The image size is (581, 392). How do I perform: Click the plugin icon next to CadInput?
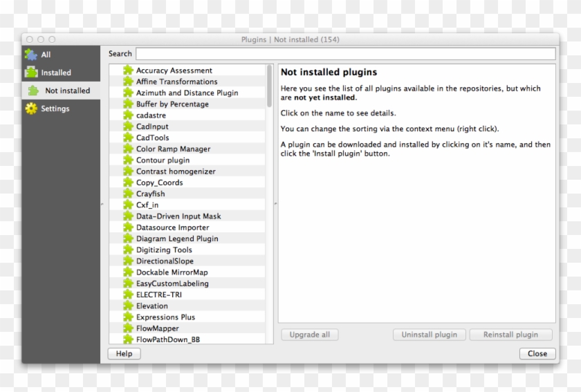(x=128, y=127)
